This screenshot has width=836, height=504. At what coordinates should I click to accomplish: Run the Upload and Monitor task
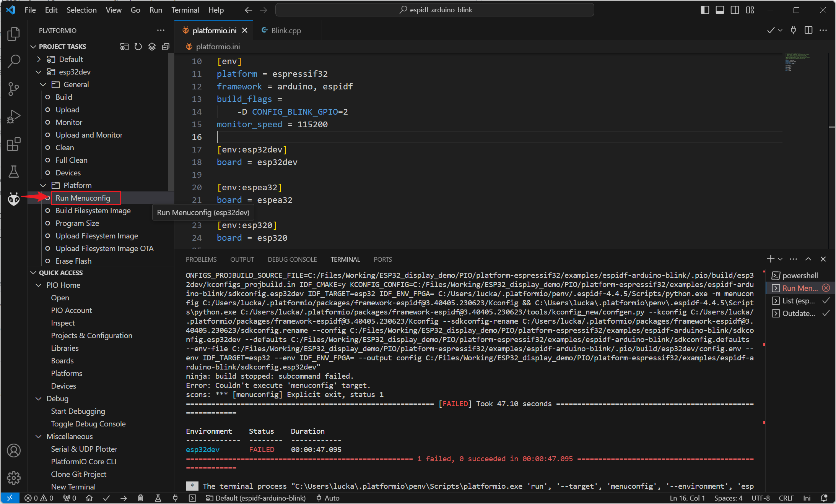coord(89,135)
